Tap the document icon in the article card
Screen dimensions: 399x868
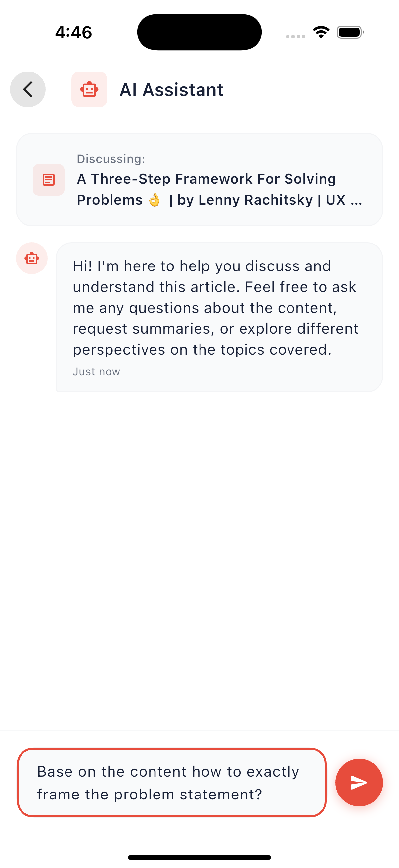48,180
